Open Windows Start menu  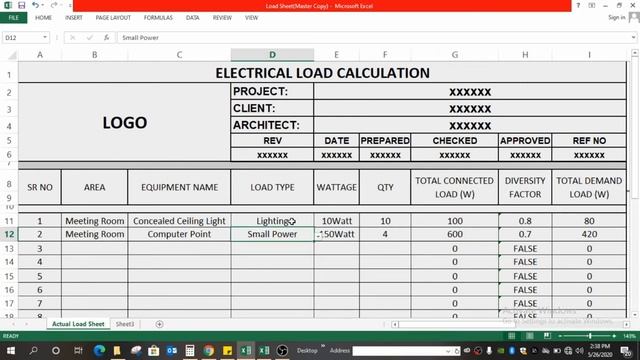click(x=11, y=351)
